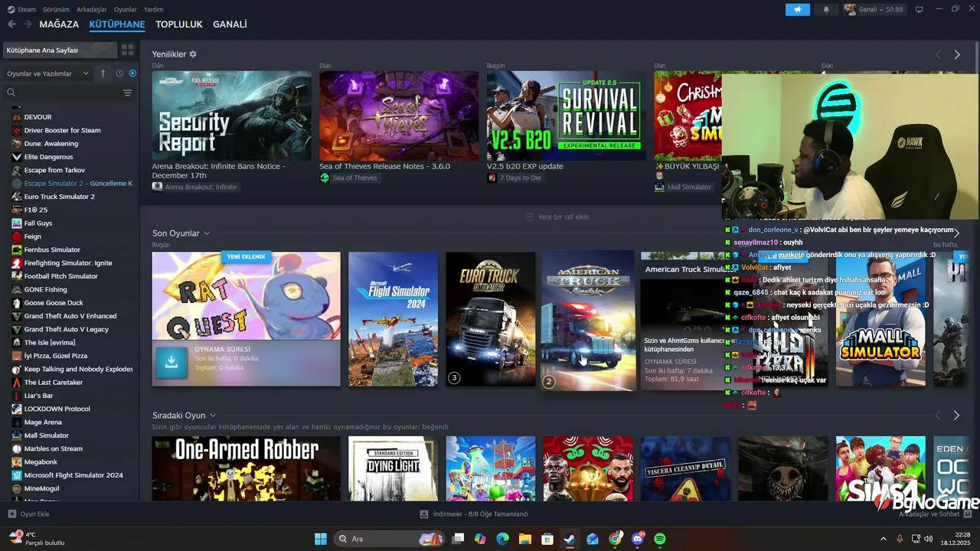Go forward with the right arrow

[x=28, y=24]
